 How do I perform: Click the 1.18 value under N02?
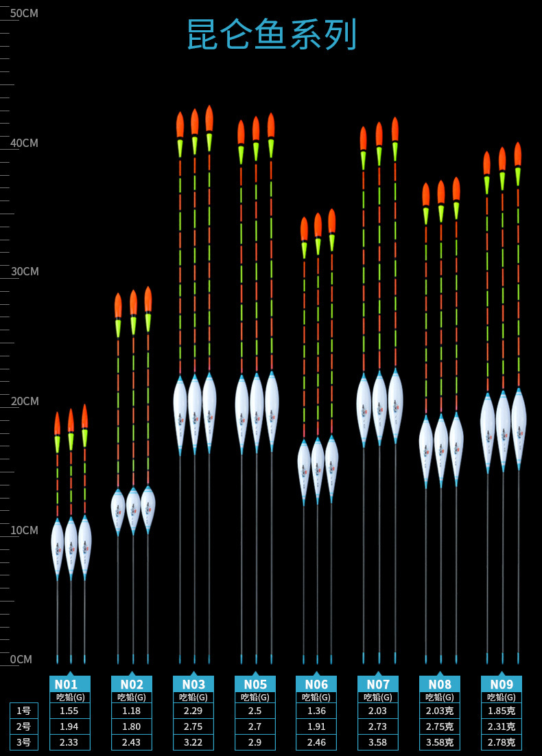[x=132, y=711]
